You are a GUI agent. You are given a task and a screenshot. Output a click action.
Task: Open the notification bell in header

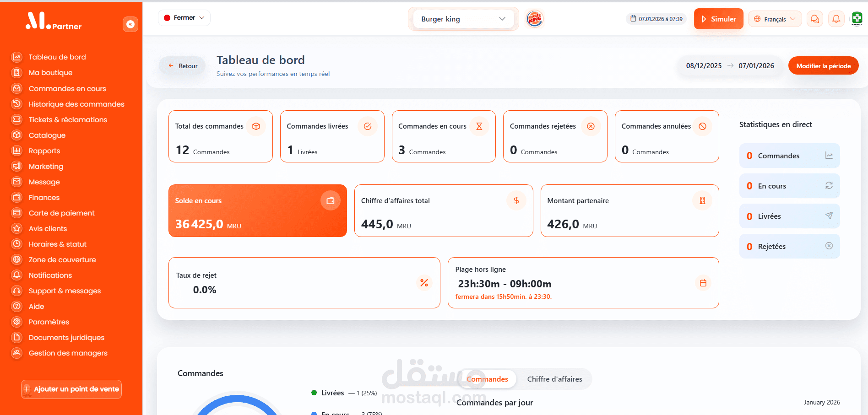tap(836, 19)
